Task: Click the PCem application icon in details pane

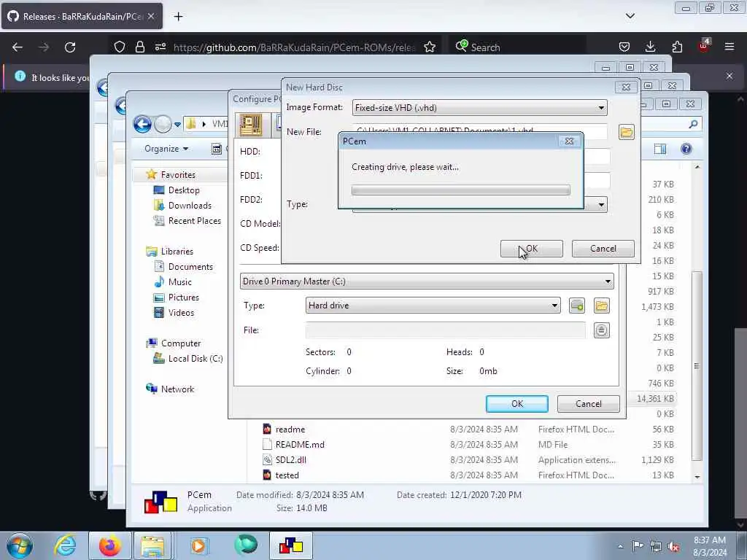Action: tap(160, 502)
